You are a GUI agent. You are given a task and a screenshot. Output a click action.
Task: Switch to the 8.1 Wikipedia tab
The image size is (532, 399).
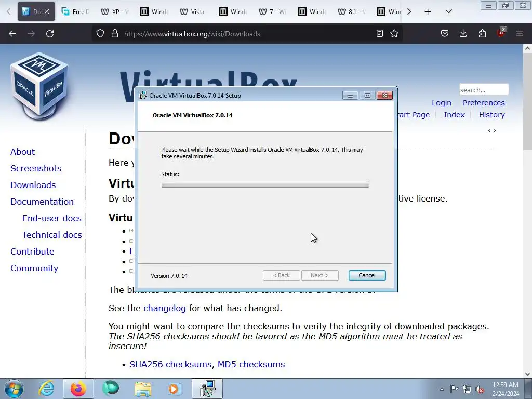(352, 11)
